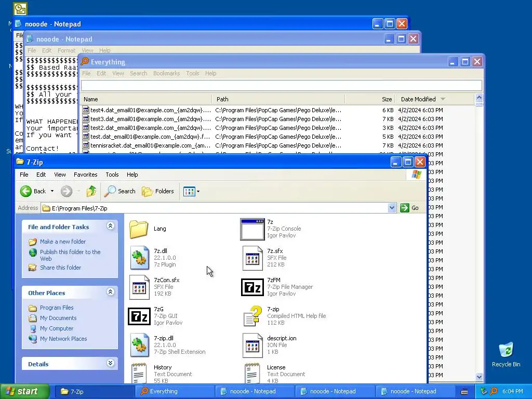
Task: Select the 7-zip compiled help file icon
Action: click(x=253, y=316)
